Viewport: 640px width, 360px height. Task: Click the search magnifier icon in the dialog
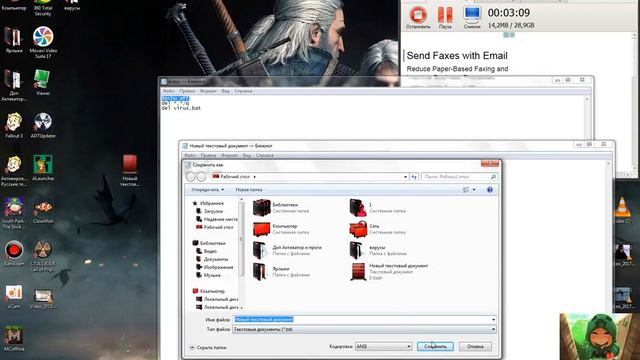[493, 177]
